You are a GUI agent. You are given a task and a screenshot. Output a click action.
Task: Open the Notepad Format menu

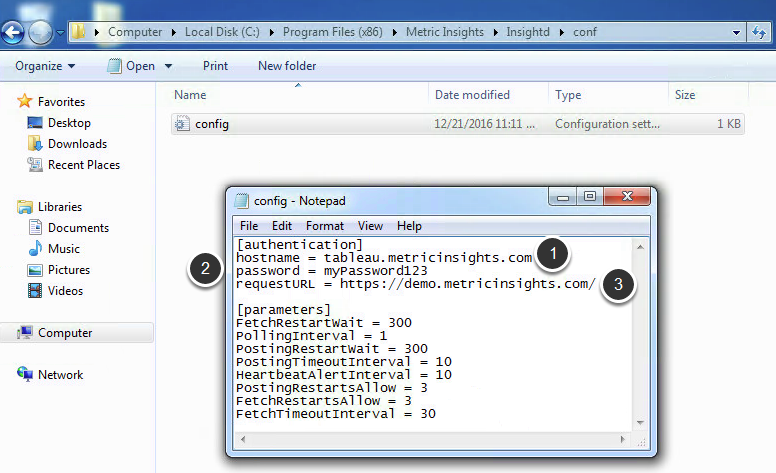(x=325, y=226)
